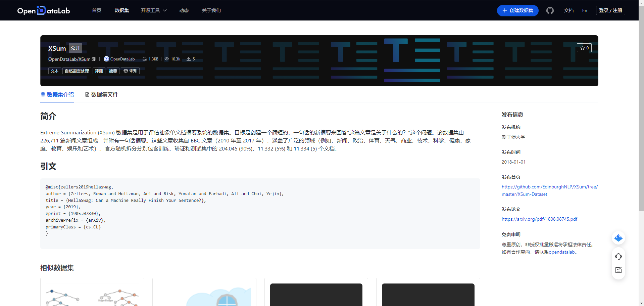The image size is (644, 306).
Task: Click the 登录 / 注册 button
Action: [610, 10]
